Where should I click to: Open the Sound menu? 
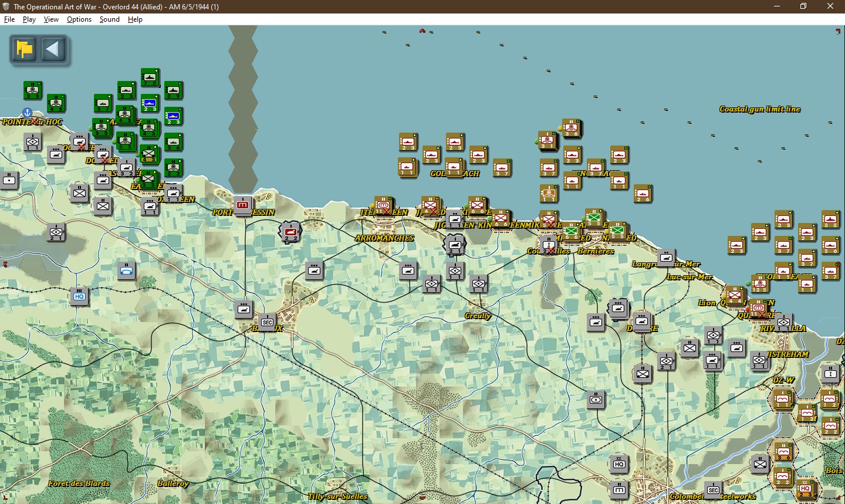(x=109, y=19)
